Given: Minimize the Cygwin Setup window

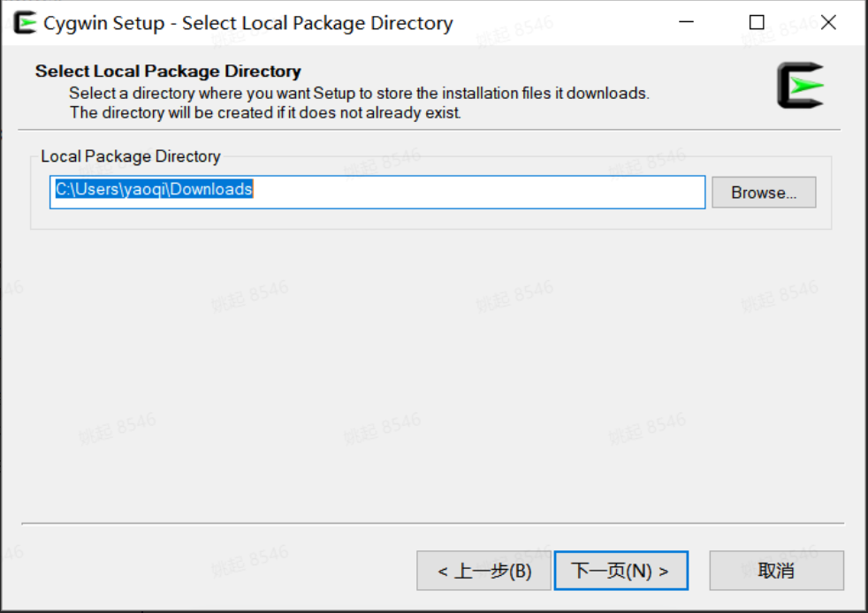Looking at the screenshot, I should (x=687, y=22).
